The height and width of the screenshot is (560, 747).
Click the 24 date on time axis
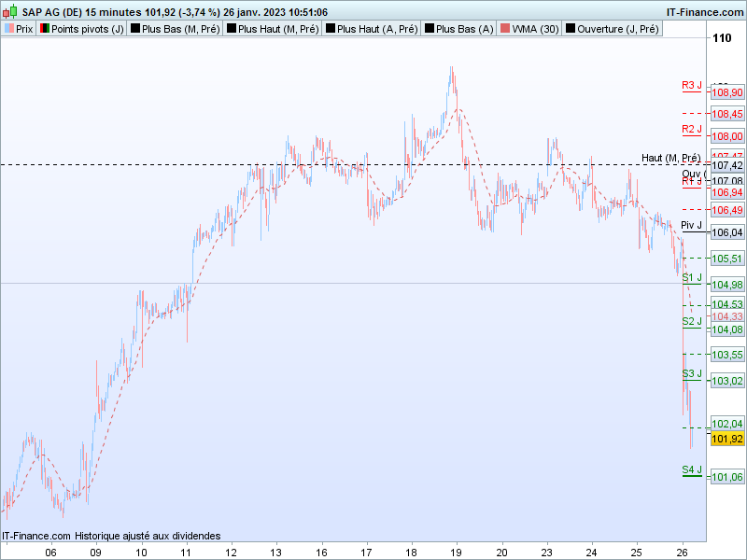pyautogui.click(x=592, y=553)
